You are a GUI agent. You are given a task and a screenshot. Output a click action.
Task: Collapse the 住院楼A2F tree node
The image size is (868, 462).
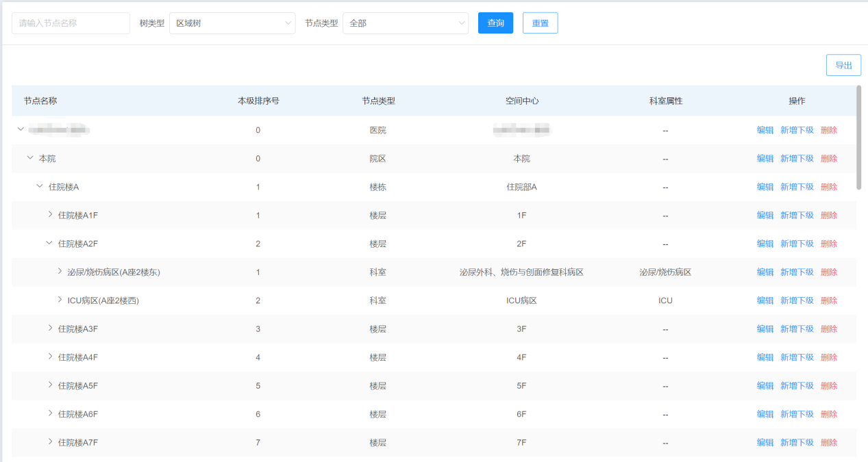point(48,243)
